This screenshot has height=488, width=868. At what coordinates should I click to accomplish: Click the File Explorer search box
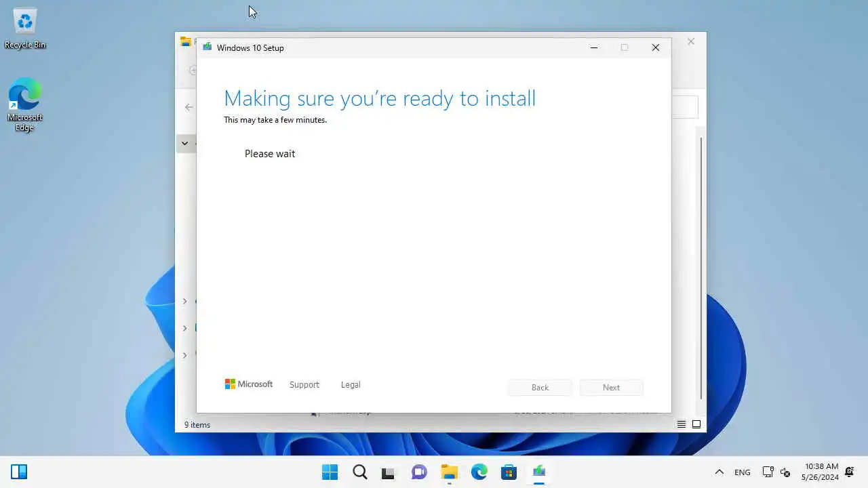(684, 107)
